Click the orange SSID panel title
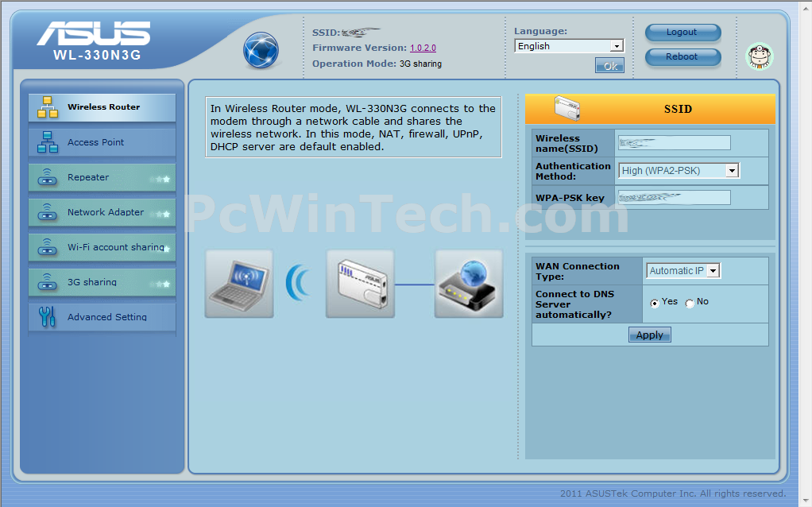812x507 pixels. pyautogui.click(x=678, y=110)
